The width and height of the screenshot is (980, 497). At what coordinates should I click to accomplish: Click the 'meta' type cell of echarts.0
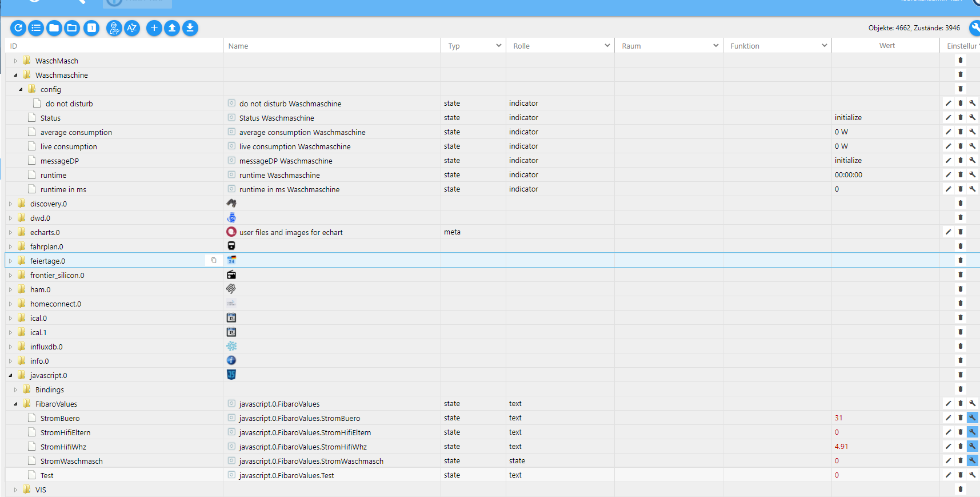(452, 232)
